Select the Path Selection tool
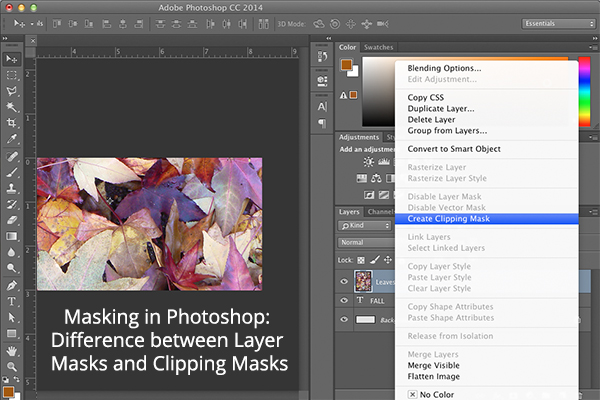The image size is (600, 400). coord(11,317)
